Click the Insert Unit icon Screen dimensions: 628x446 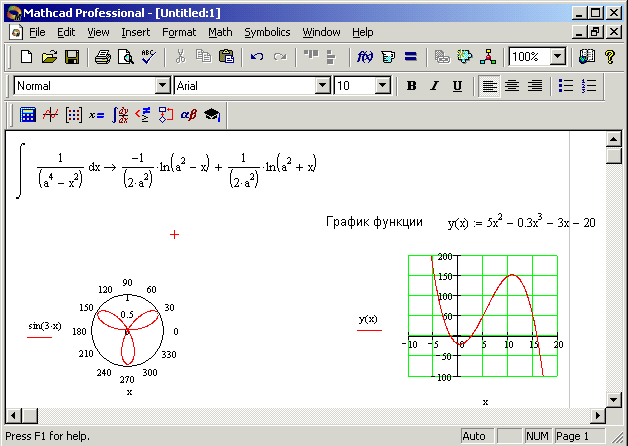(x=388, y=57)
